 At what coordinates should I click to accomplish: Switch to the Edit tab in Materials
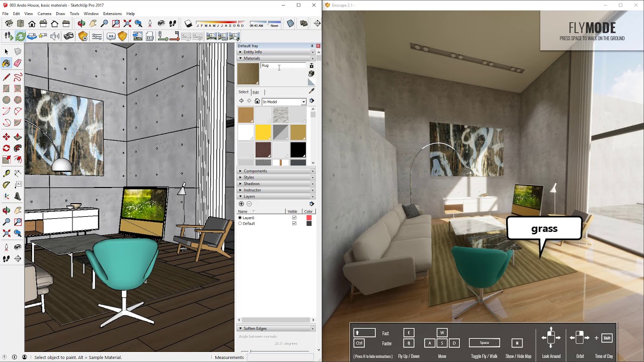(x=257, y=93)
